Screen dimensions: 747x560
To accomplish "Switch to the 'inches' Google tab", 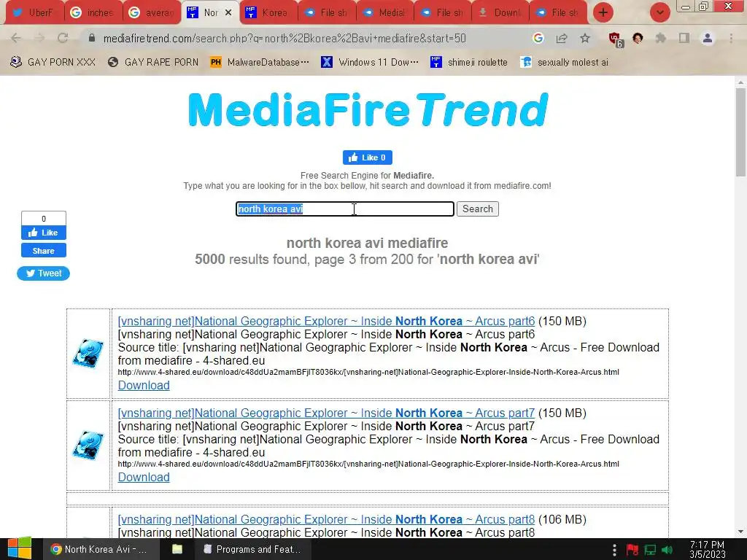I will point(93,13).
